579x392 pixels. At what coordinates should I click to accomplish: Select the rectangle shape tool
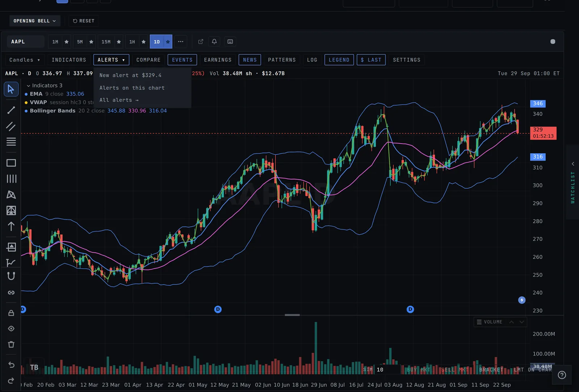11,163
